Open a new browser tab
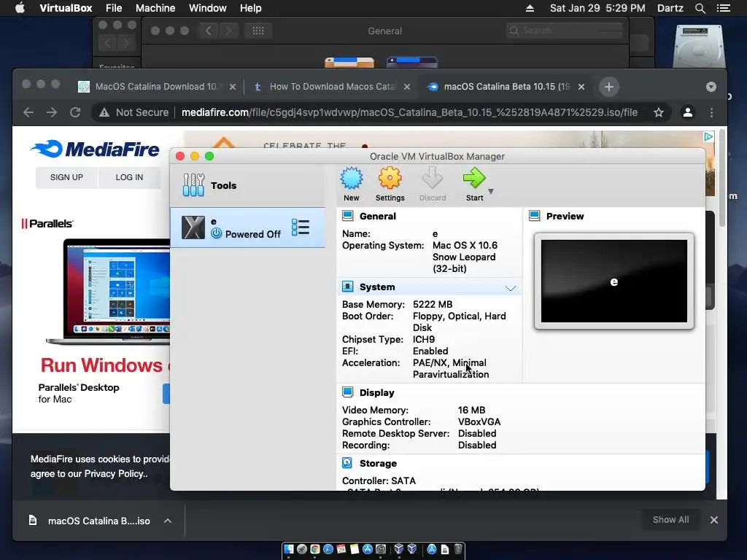The image size is (747, 560). (x=609, y=87)
